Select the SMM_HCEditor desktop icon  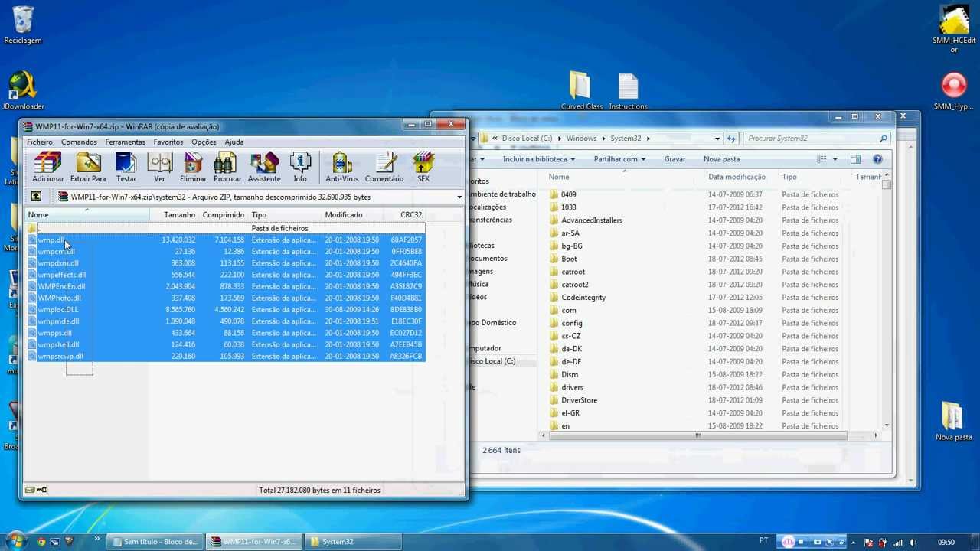point(954,29)
